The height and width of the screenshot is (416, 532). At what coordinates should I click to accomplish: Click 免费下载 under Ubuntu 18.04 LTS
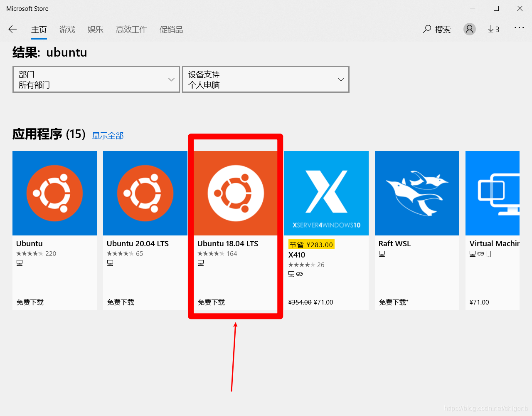coord(211,302)
